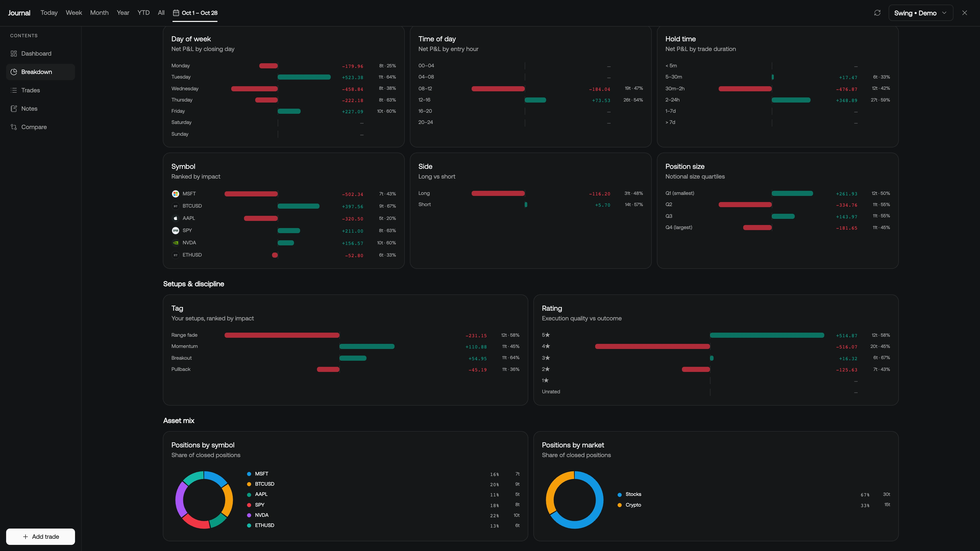
Task: Click the 08–12 time of day label
Action: point(425,89)
